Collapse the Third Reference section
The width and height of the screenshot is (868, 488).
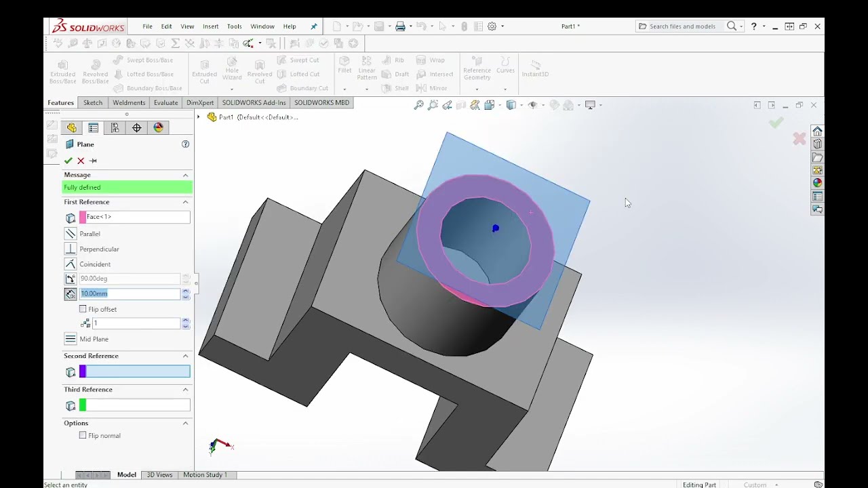[185, 390]
